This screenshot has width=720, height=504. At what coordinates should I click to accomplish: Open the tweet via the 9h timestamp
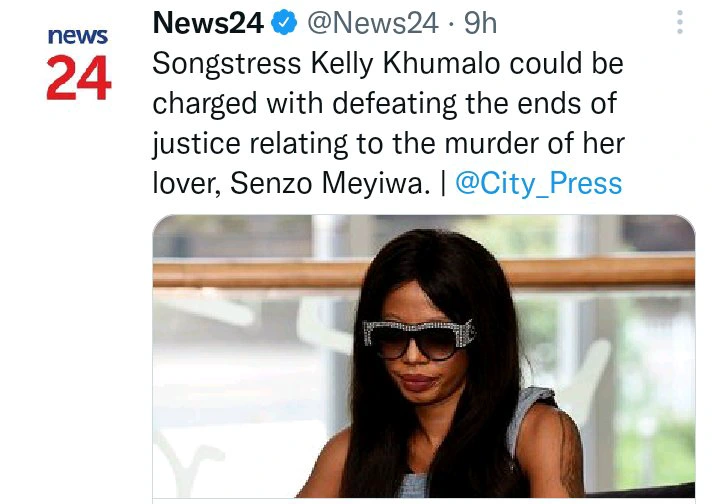[x=480, y=22]
